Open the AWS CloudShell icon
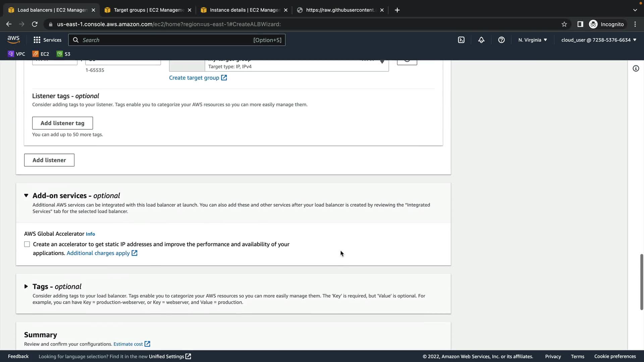The image size is (644, 362). point(461,40)
